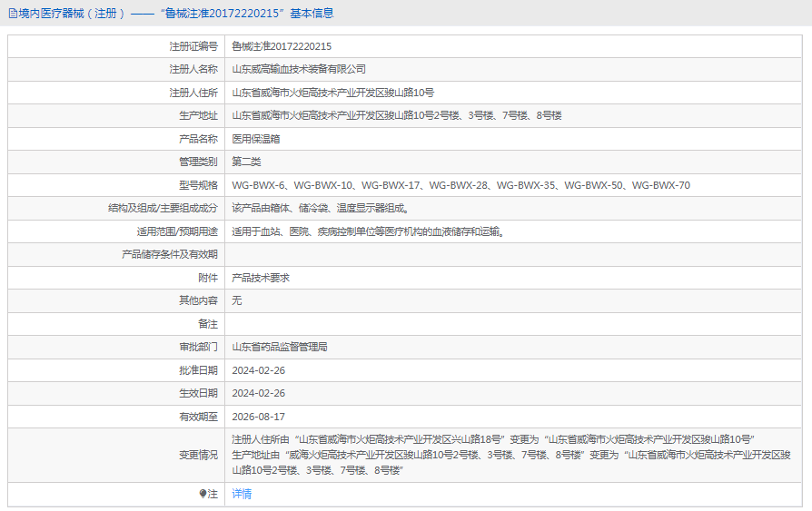This screenshot has height=511, width=812.
Task: Click the 附件 label
Action: click(x=208, y=278)
